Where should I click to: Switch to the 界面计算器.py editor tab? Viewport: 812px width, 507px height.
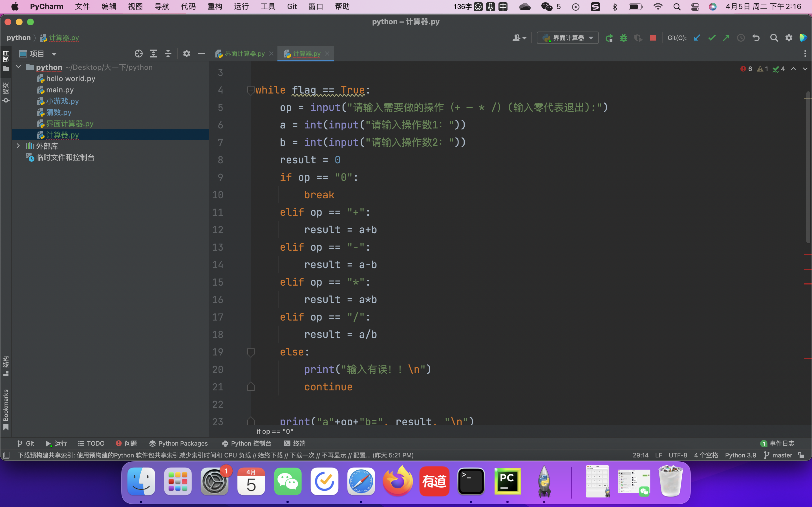click(244, 54)
